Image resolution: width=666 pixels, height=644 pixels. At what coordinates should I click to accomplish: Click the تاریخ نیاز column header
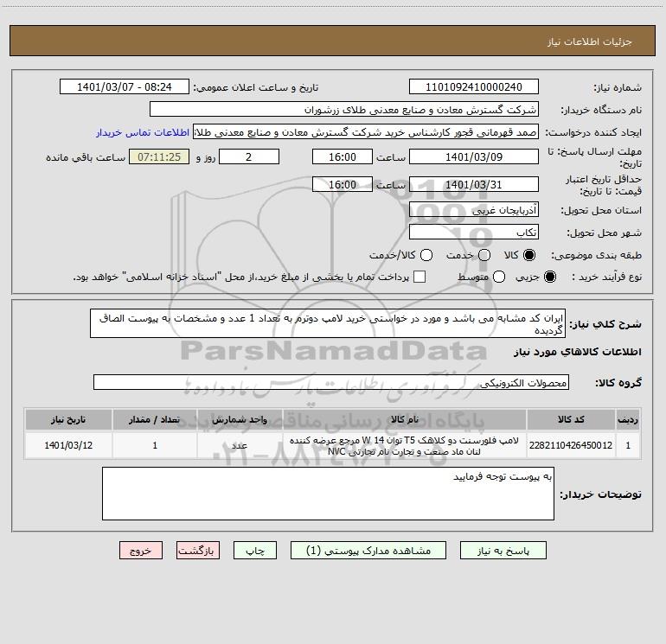[68, 420]
